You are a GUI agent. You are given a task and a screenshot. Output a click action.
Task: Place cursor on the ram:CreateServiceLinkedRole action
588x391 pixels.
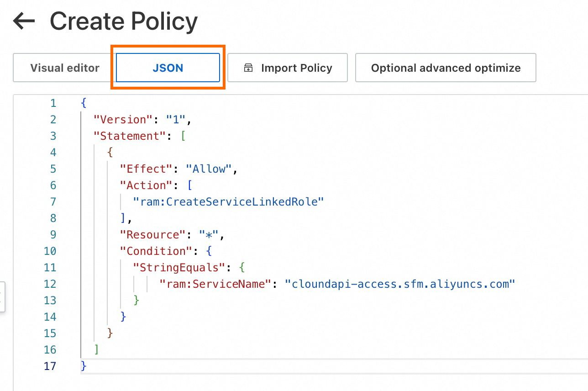(228, 201)
